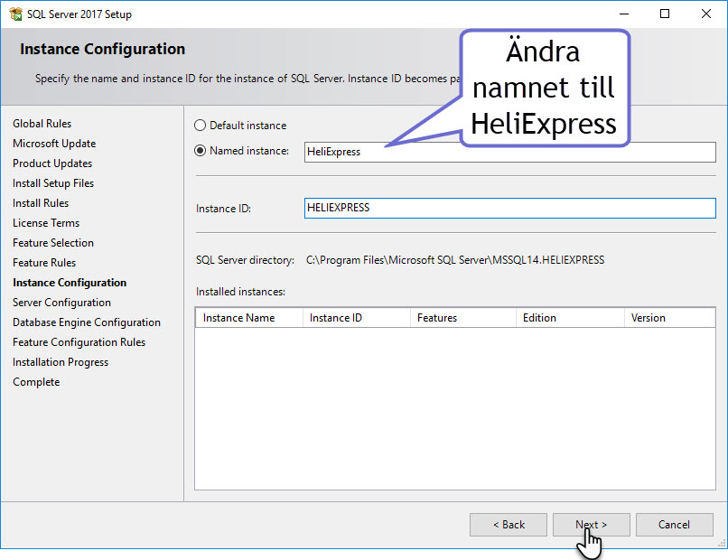Click the SQL Server Setup title bar icon

[15, 14]
